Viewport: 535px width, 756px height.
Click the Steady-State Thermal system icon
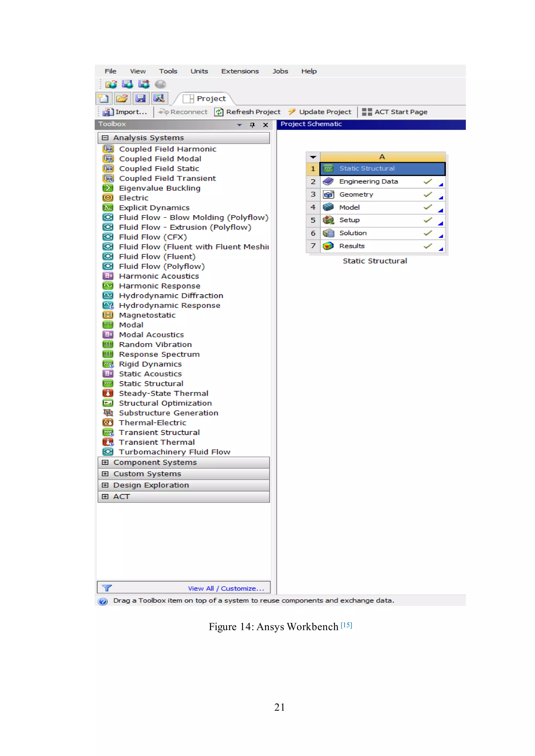[108, 393]
